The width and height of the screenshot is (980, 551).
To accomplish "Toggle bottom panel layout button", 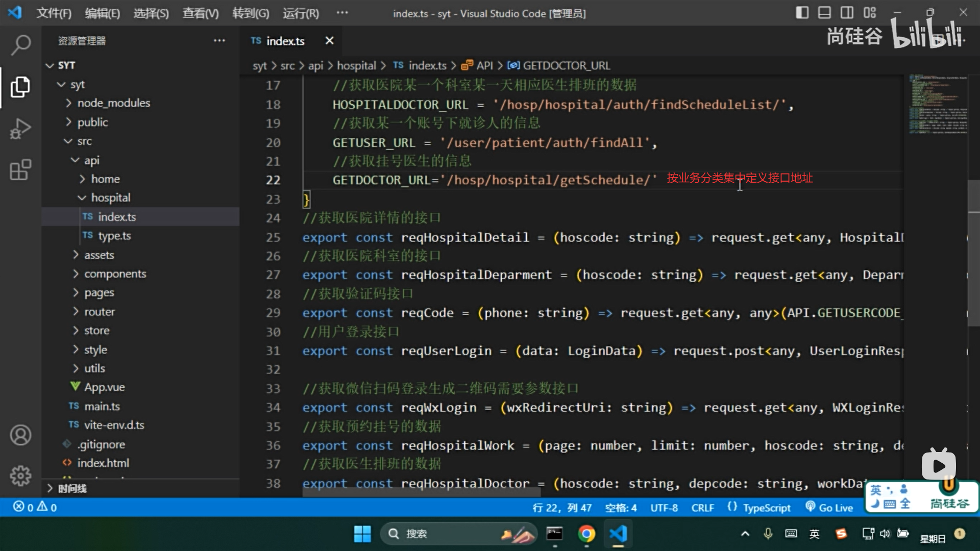I will click(x=824, y=13).
